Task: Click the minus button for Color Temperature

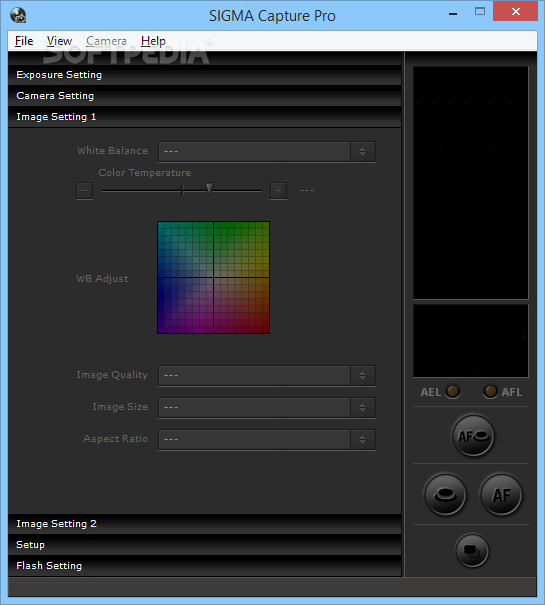Action: pos(85,191)
